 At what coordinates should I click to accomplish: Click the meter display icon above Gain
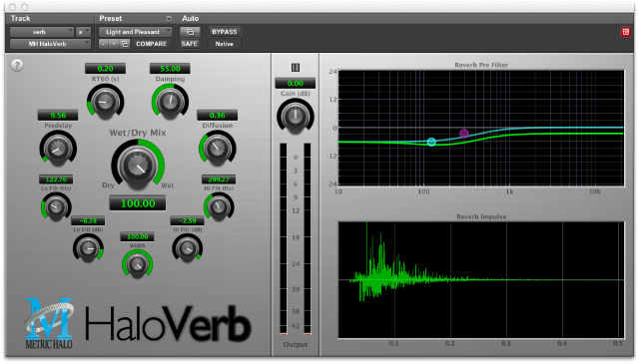click(296, 68)
